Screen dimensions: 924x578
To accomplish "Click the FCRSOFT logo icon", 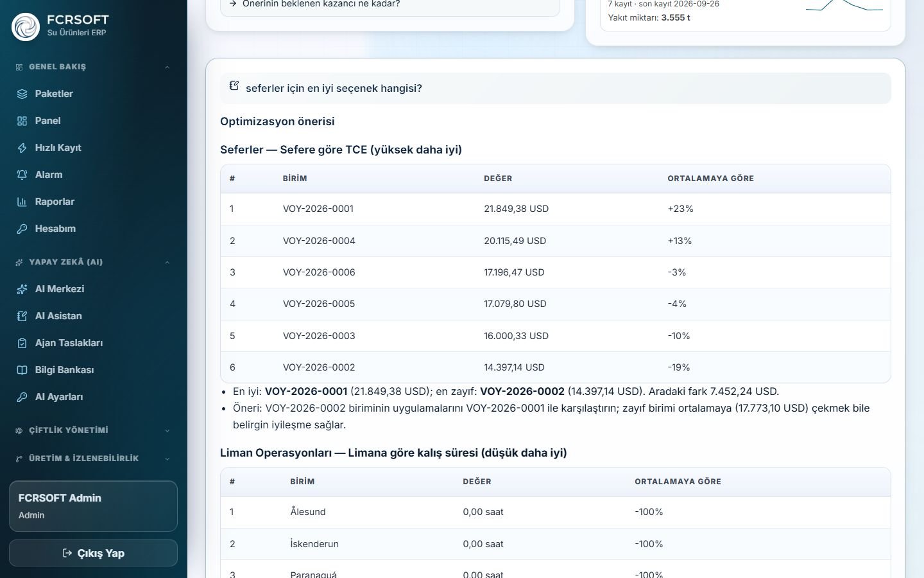I will [x=26, y=27].
